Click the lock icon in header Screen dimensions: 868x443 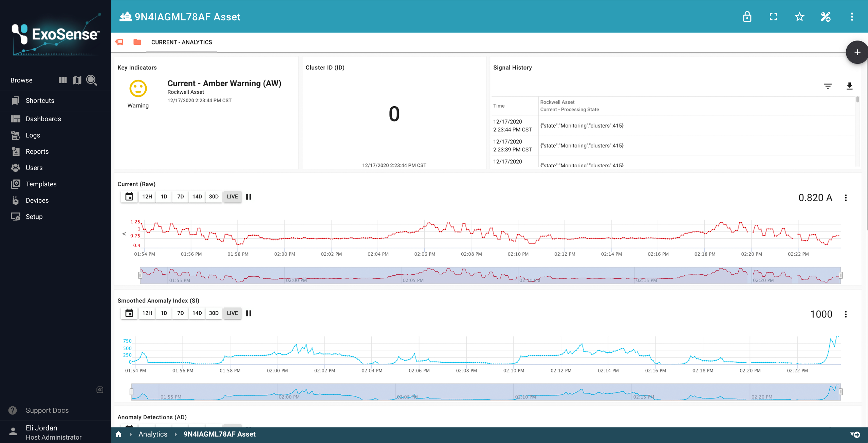[x=747, y=17]
